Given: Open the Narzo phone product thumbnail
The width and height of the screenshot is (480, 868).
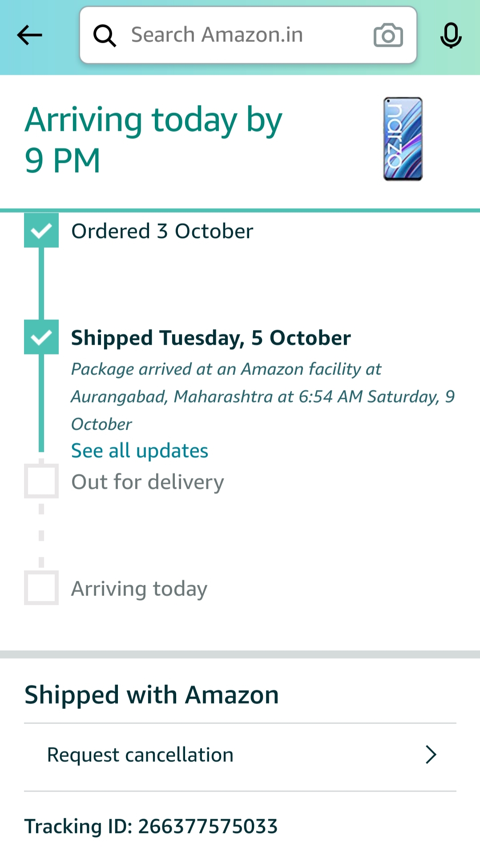Looking at the screenshot, I should tap(403, 139).
